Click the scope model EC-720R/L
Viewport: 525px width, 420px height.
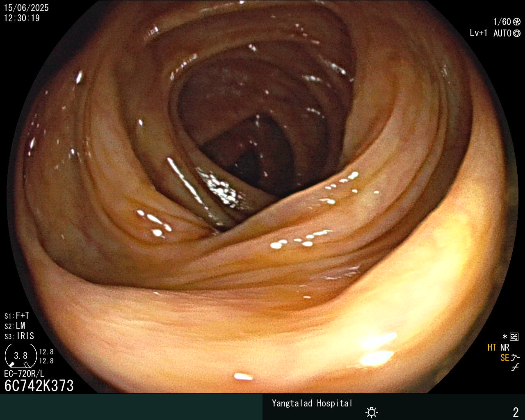24,374
